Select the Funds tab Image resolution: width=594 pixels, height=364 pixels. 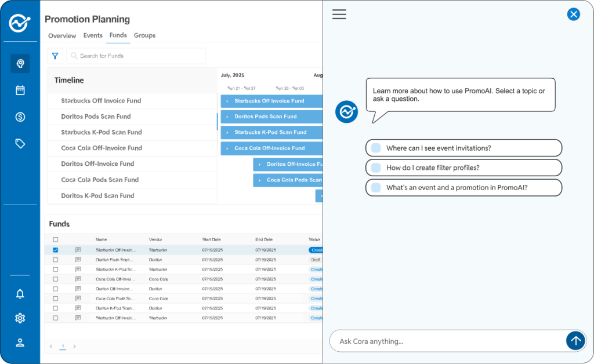click(x=118, y=35)
